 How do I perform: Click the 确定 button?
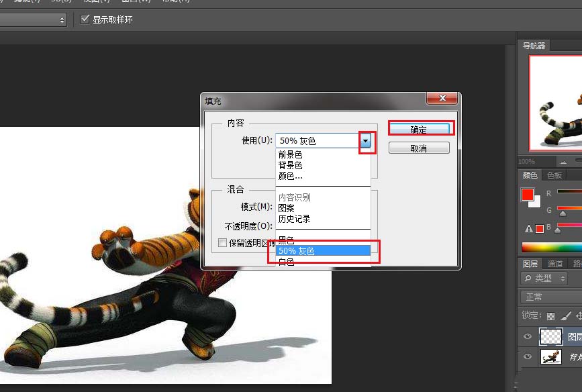click(420, 128)
